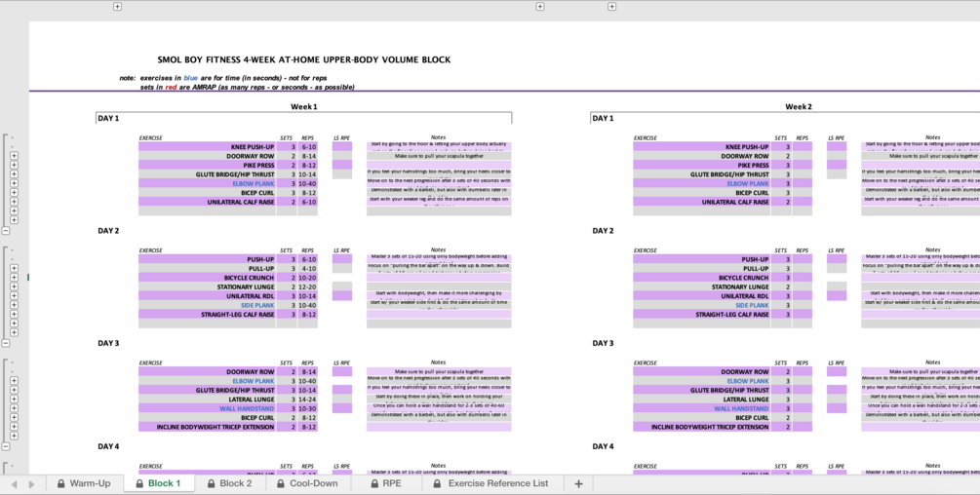The image size is (980, 495).
Task: Expand outline group on Day 2 STATIONARY LUNGE row
Action: coord(14,286)
